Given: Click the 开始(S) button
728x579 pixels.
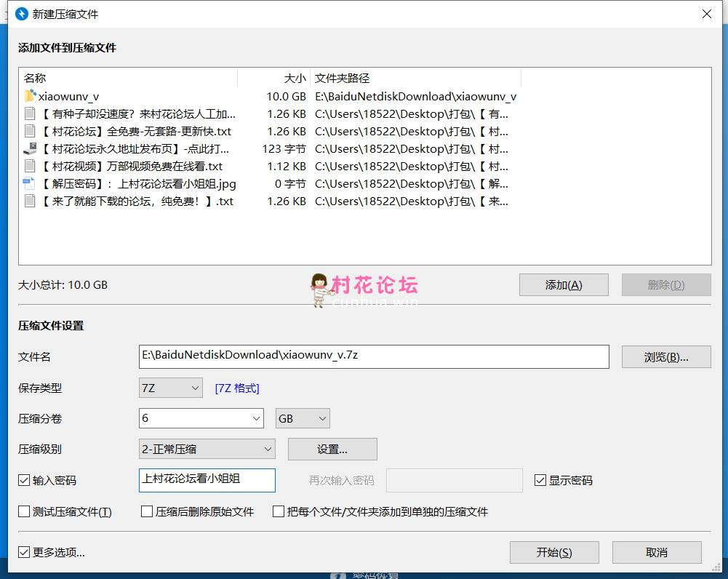Looking at the screenshot, I should click(554, 552).
